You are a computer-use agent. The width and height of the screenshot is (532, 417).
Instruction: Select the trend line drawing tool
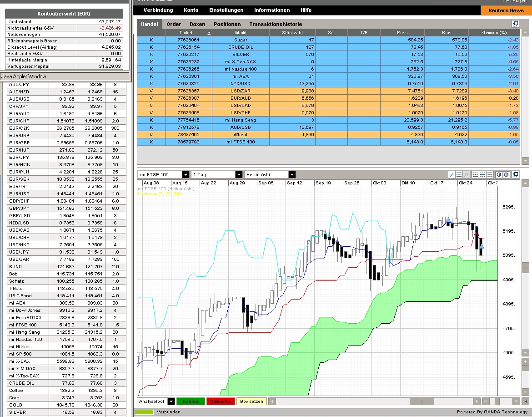point(452,174)
